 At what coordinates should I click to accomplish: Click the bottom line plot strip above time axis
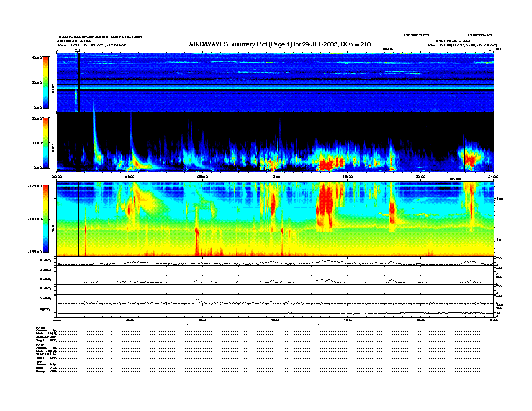(x=275, y=310)
